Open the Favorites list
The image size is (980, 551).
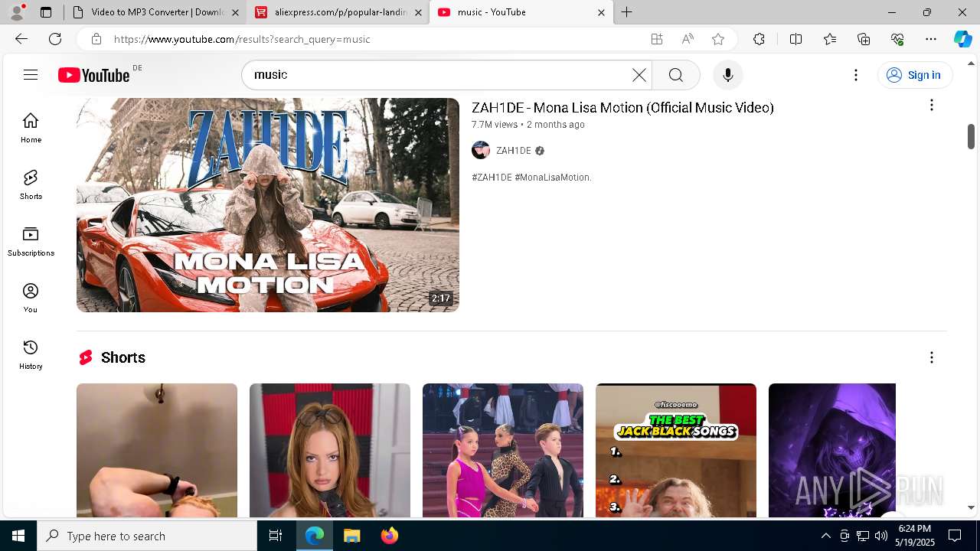click(x=830, y=39)
